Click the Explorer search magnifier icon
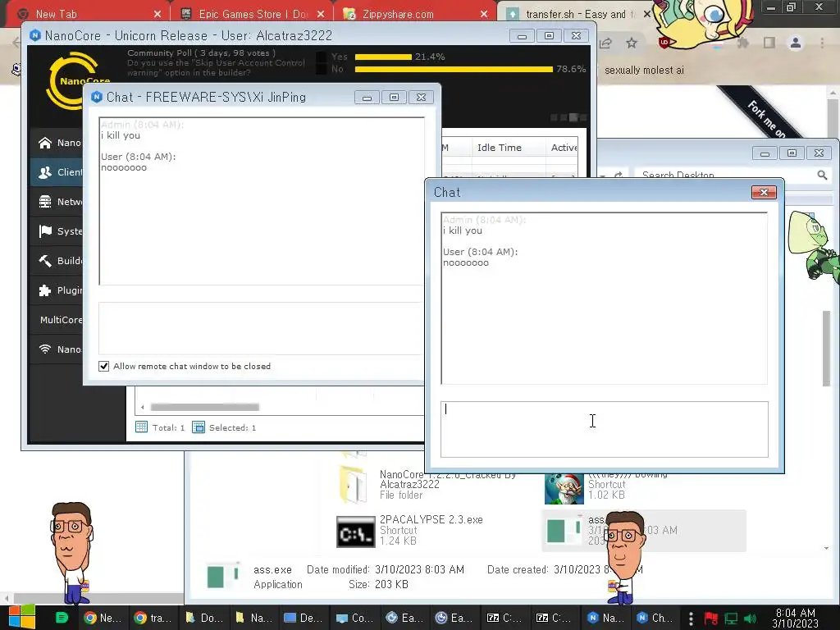 [x=822, y=176]
